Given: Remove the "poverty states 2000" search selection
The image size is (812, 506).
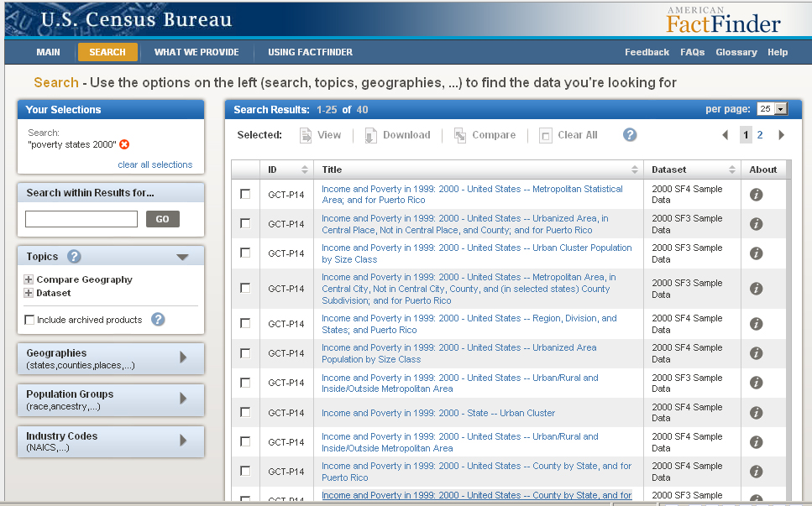Looking at the screenshot, I should (124, 144).
